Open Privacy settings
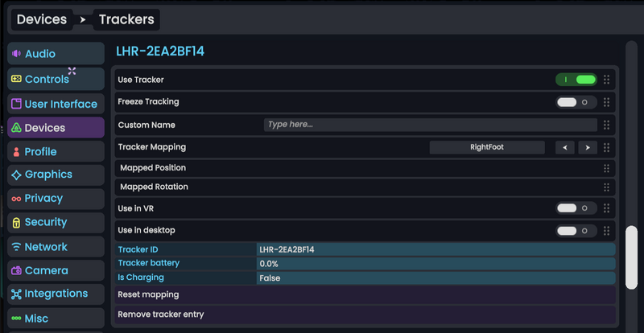This screenshot has height=333, width=644. tap(56, 199)
